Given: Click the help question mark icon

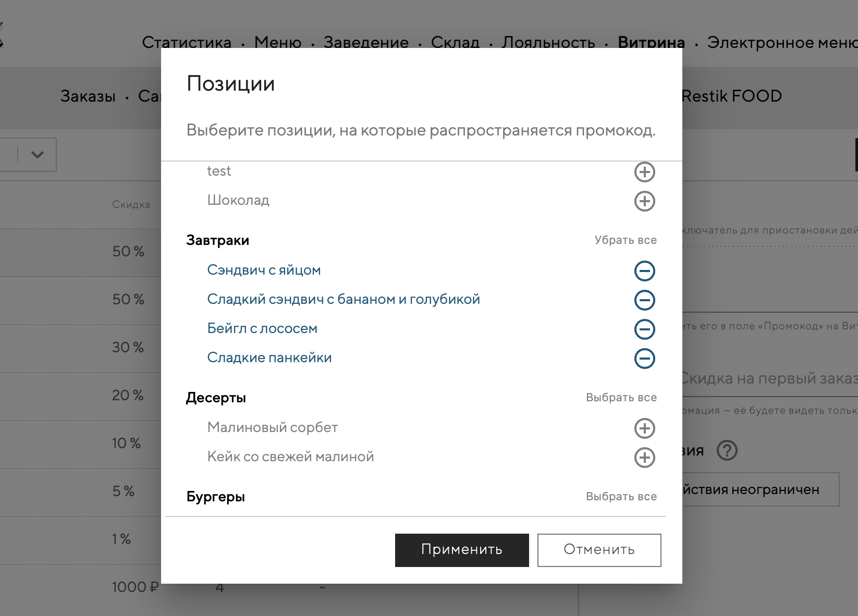Looking at the screenshot, I should click(x=727, y=450).
